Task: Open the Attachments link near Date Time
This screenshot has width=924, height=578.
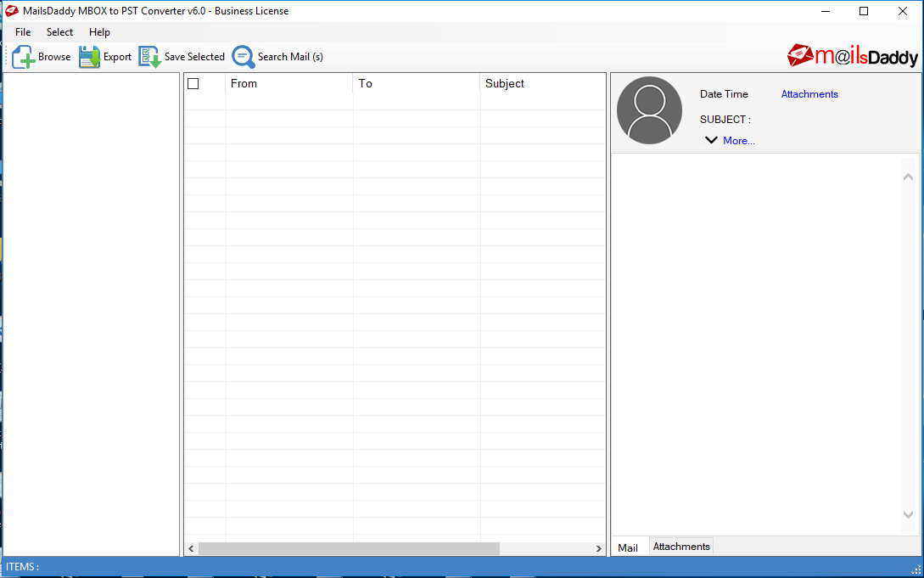Action: 809,93
